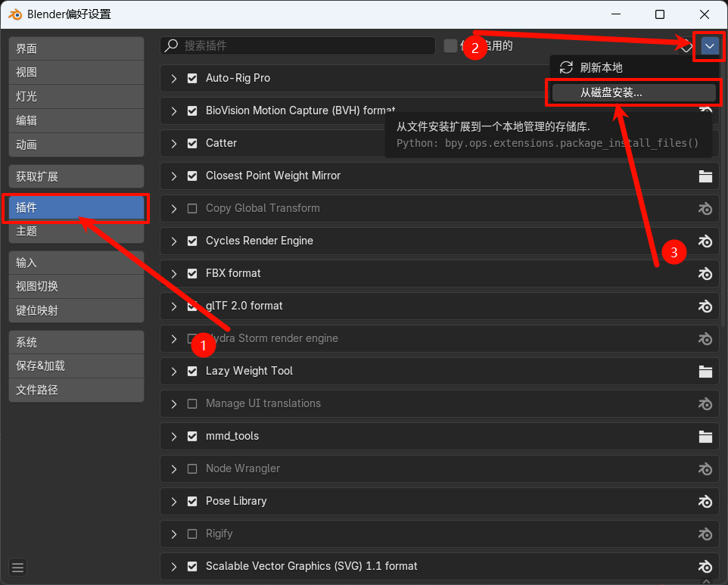
Task: Go to the 编辑 (Editing) tab
Action: 76,121
